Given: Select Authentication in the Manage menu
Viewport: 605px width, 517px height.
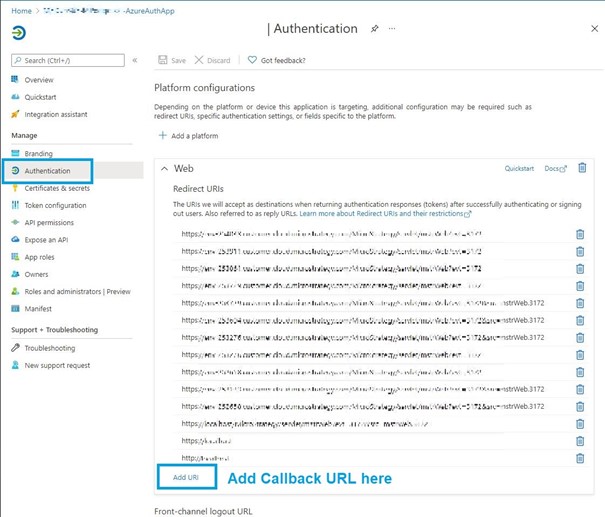Looking at the screenshot, I should [47, 171].
